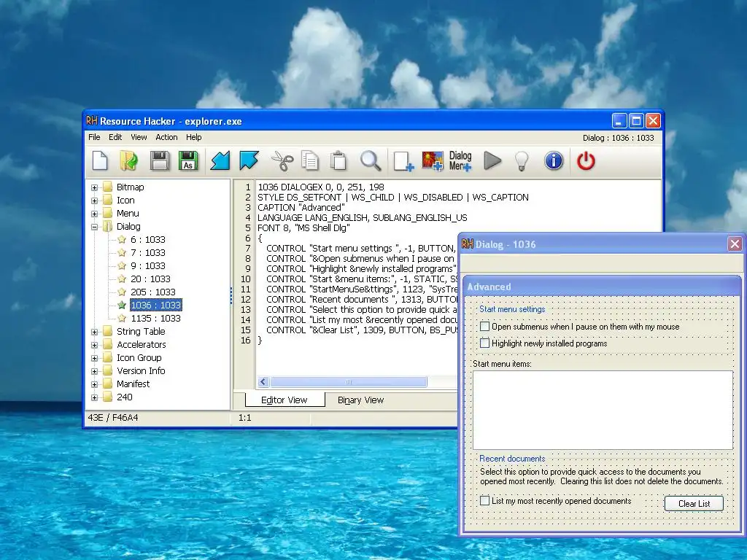Image resolution: width=747 pixels, height=560 pixels.
Task: Click the Start menu settings group label
Action: 512,309
